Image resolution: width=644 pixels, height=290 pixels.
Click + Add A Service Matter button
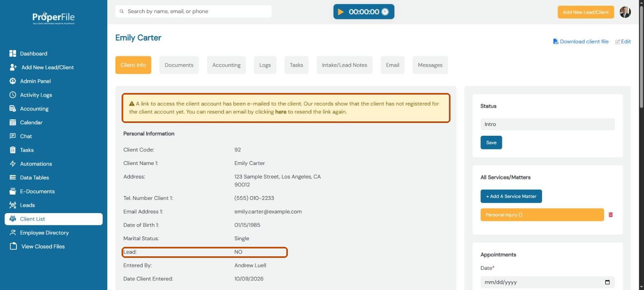coord(511,196)
